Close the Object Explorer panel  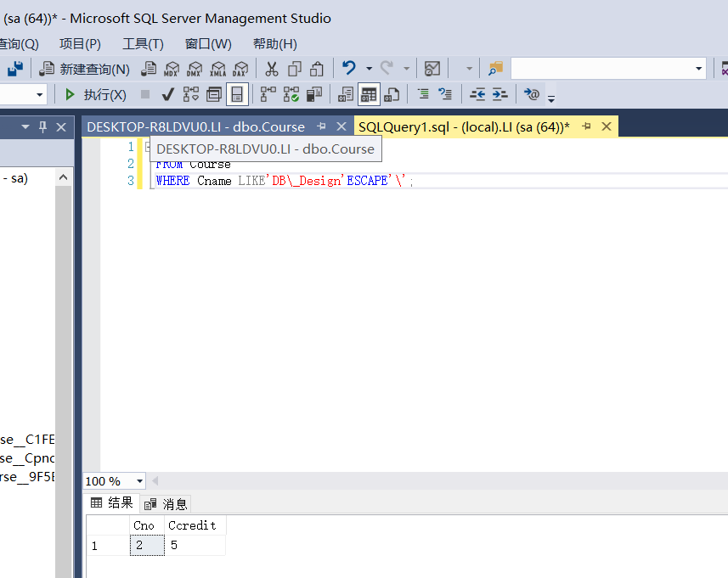61,126
